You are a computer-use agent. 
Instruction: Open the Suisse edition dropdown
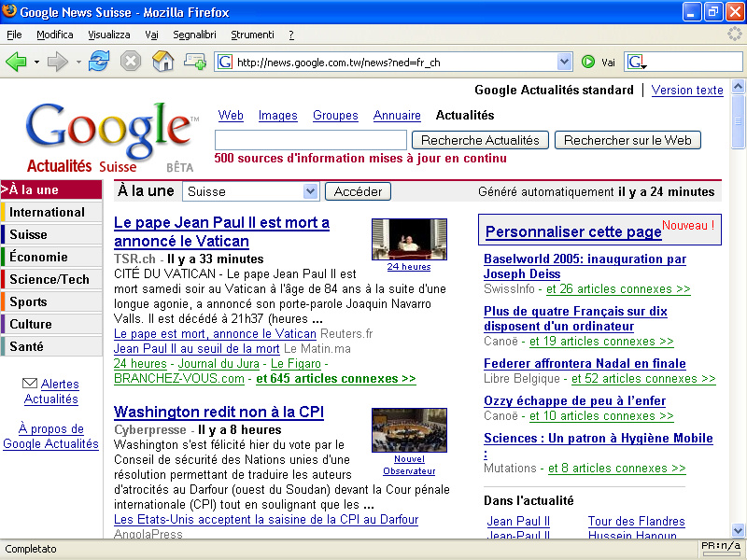250,191
